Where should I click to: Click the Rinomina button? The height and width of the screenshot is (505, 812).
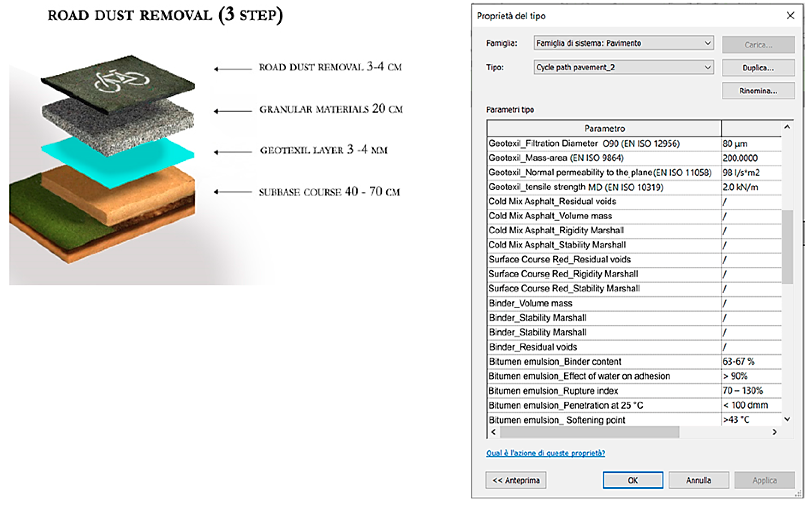(758, 91)
